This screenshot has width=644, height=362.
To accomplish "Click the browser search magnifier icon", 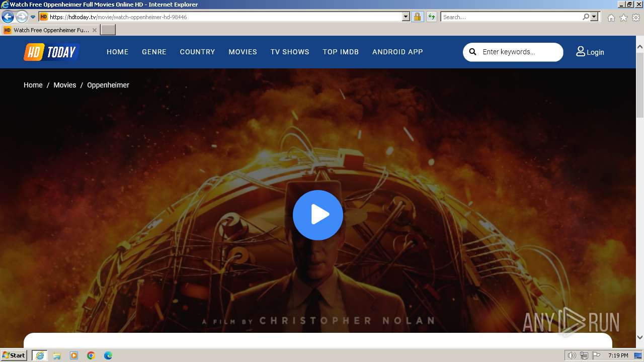I will coord(586,17).
